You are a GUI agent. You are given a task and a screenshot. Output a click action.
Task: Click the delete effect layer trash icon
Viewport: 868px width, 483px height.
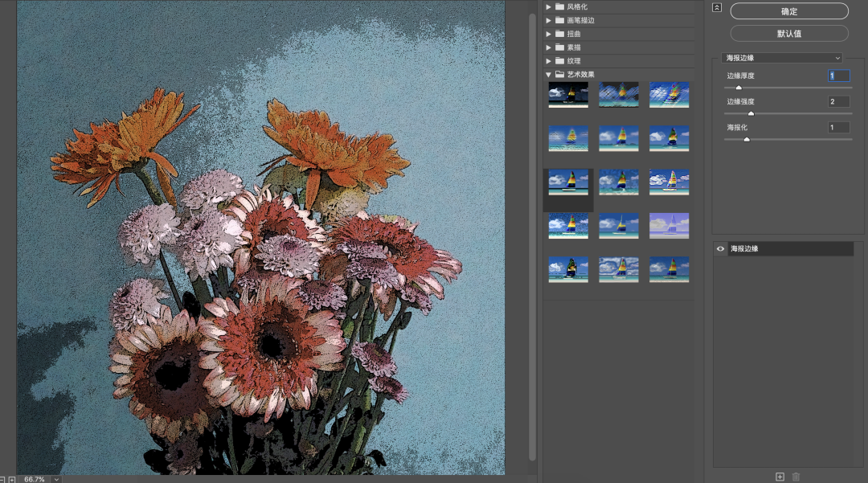pos(796,477)
